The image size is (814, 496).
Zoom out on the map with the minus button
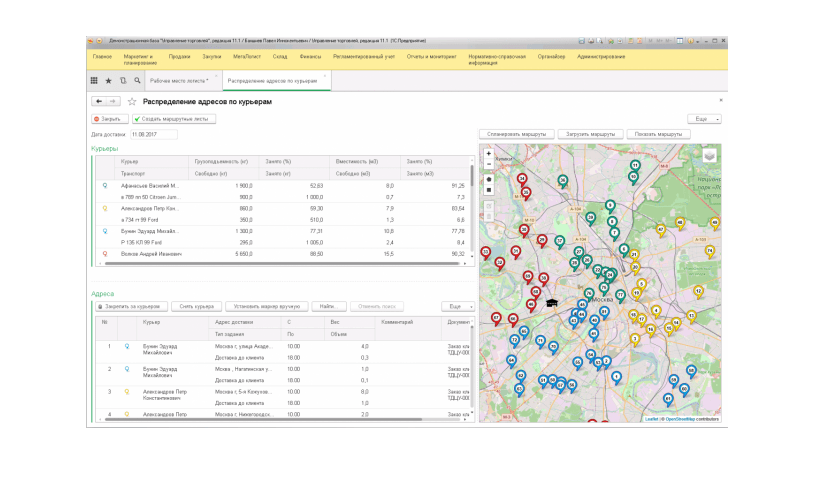(489, 164)
